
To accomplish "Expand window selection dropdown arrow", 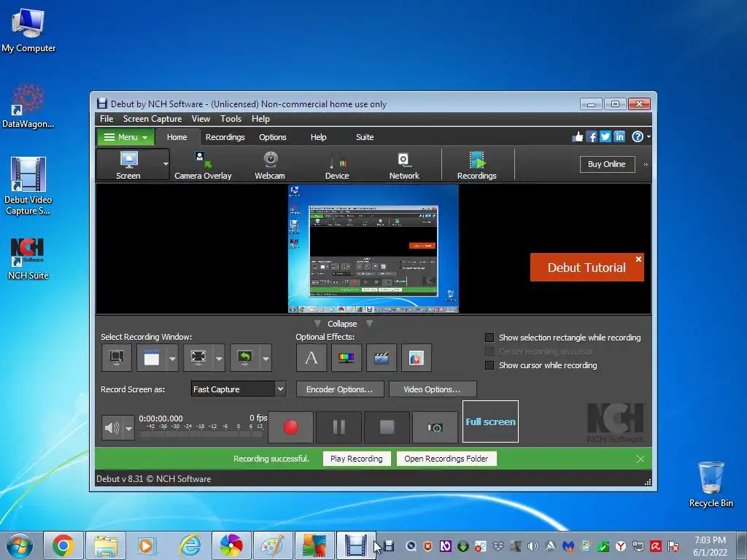I will [x=172, y=358].
